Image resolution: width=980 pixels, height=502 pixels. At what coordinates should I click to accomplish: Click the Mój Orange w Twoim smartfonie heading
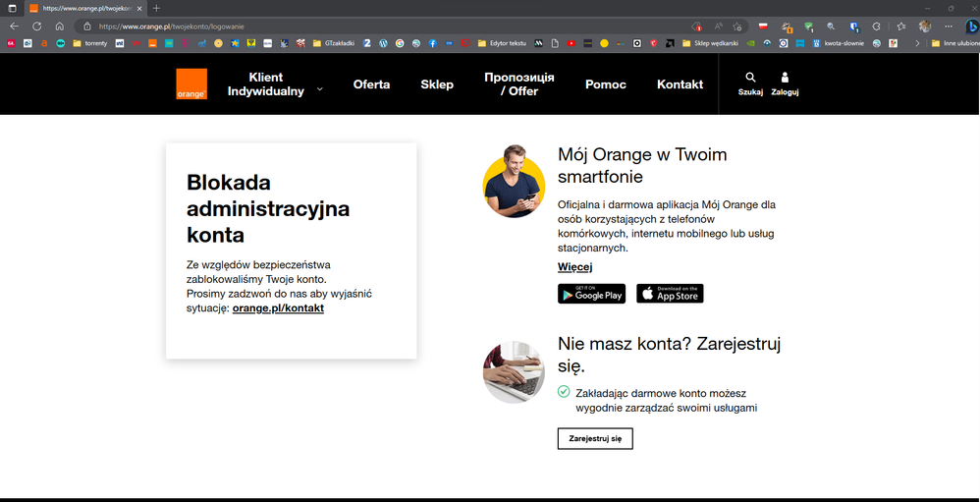(x=642, y=165)
